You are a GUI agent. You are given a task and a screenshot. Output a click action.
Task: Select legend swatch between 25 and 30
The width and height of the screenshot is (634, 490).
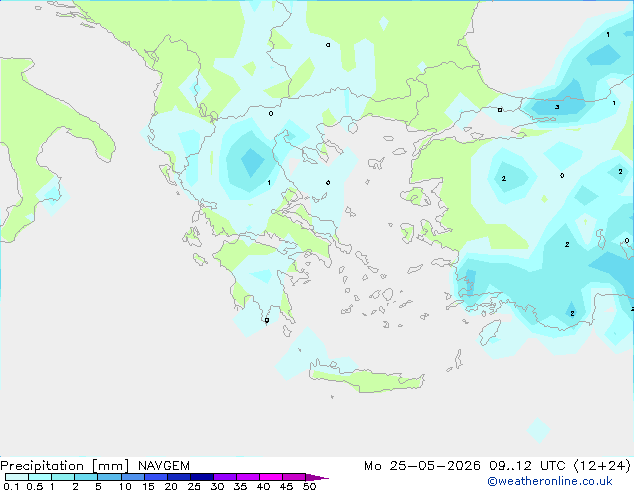(x=201, y=477)
